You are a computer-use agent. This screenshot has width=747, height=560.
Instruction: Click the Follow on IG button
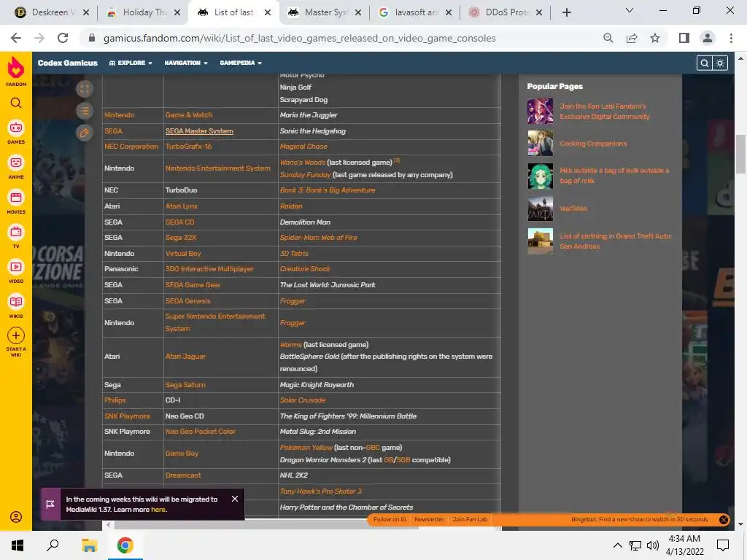(x=390, y=519)
